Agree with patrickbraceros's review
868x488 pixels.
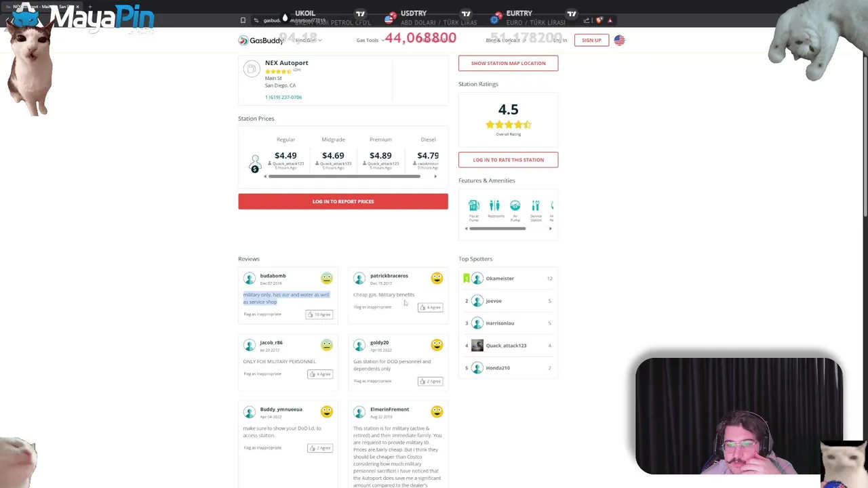(x=430, y=307)
